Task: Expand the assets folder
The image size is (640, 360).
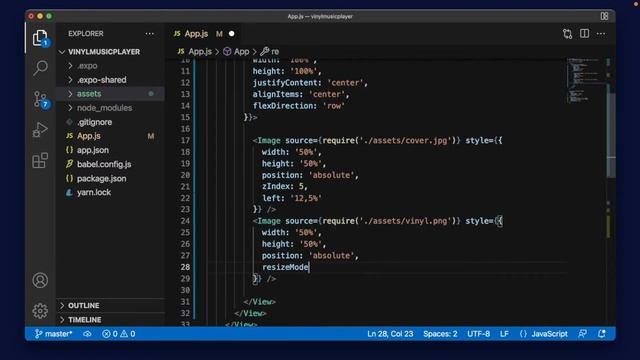Action: click(x=111, y=94)
